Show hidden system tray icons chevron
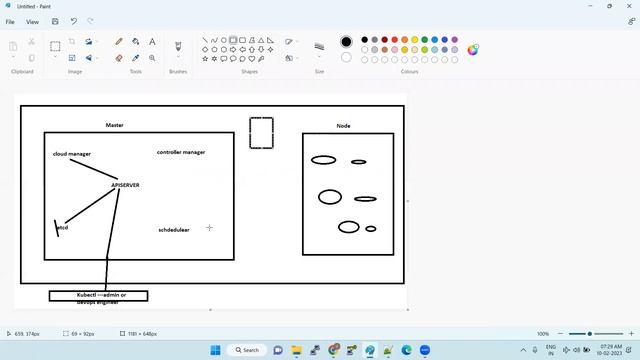Screen dimensions: 640x360 [x=523, y=350]
